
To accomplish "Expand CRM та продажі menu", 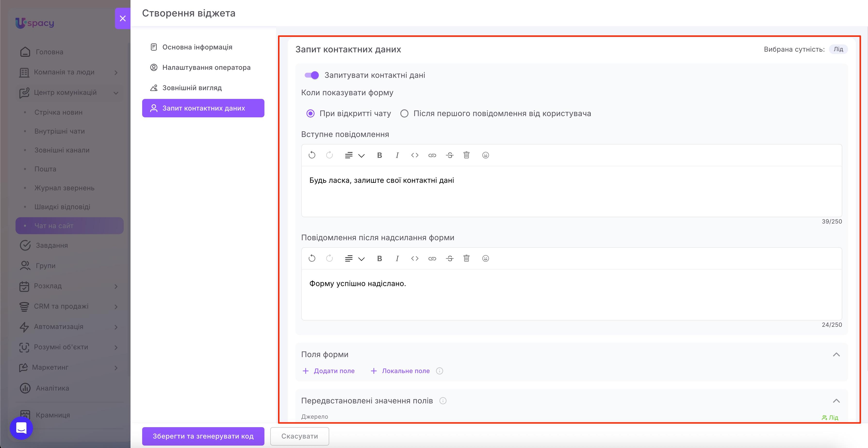I will click(116, 306).
